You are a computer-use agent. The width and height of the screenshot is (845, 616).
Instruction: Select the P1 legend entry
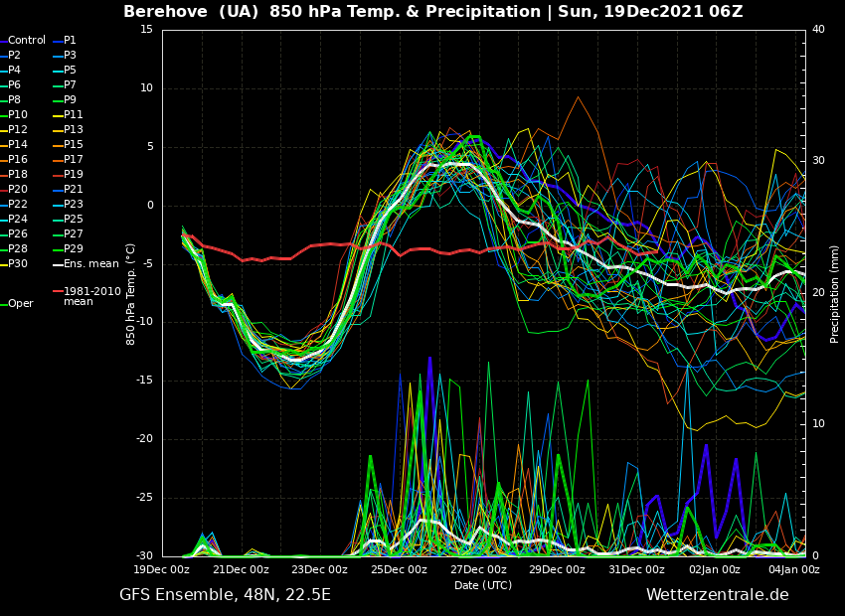tap(70, 41)
